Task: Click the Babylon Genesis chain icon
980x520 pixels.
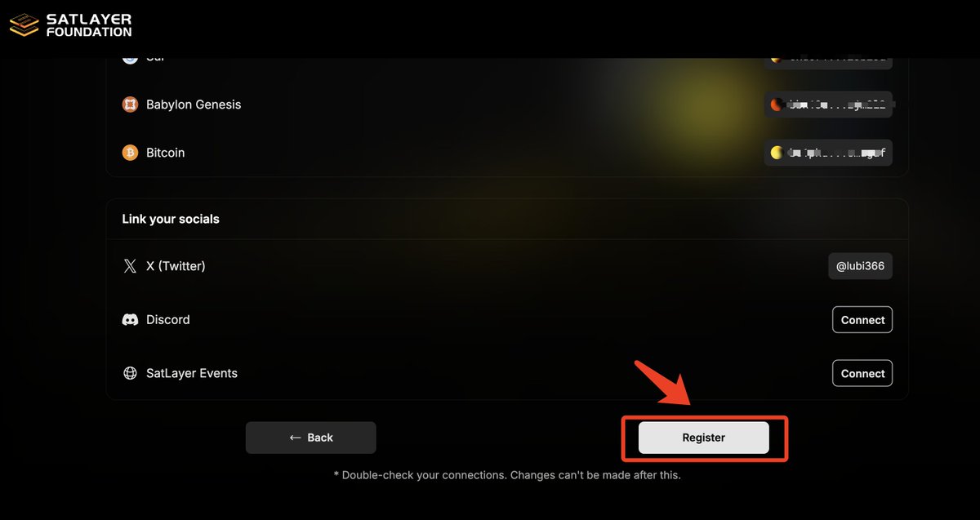Action: 130,104
